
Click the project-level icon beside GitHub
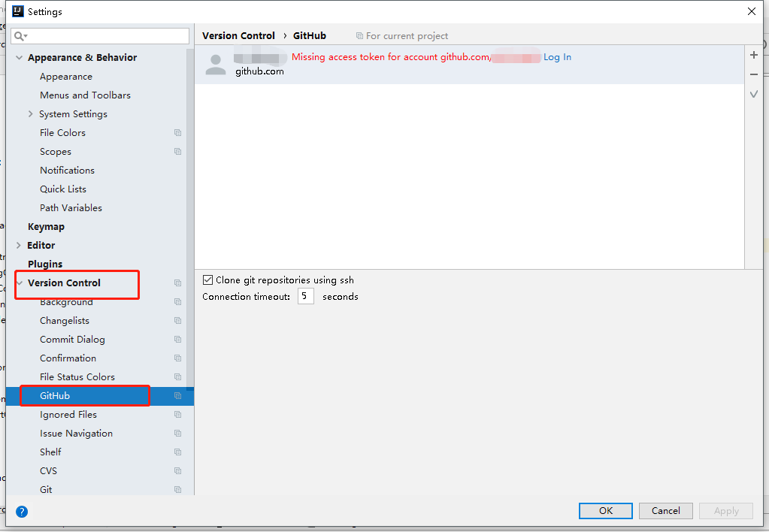177,396
